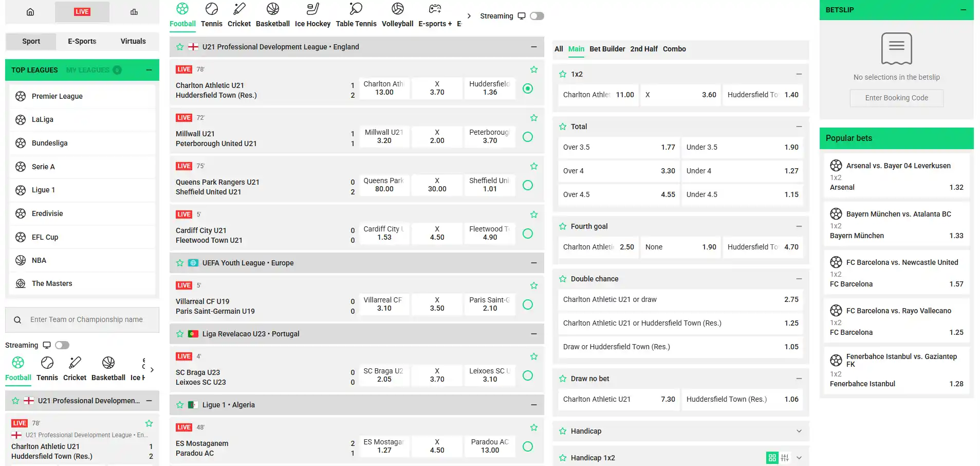Collapse the Top Leagues panel
Screen dimensions: 980x466
pyautogui.click(x=149, y=70)
